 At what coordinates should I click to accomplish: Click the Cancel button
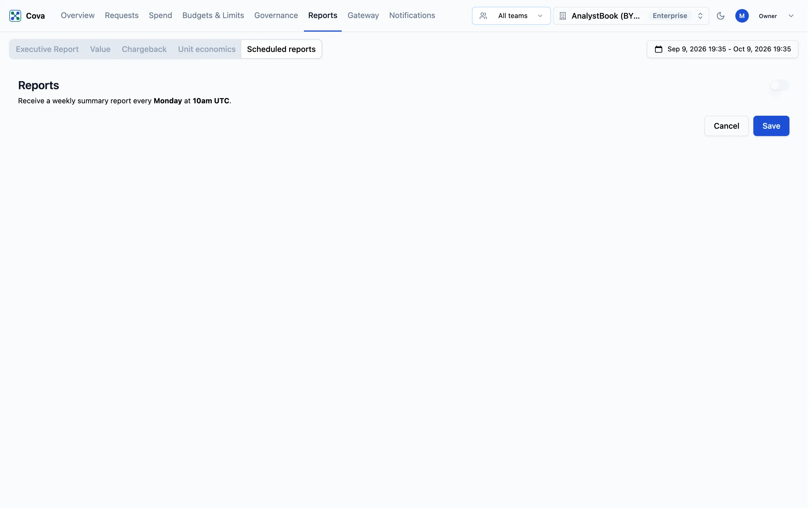726,126
